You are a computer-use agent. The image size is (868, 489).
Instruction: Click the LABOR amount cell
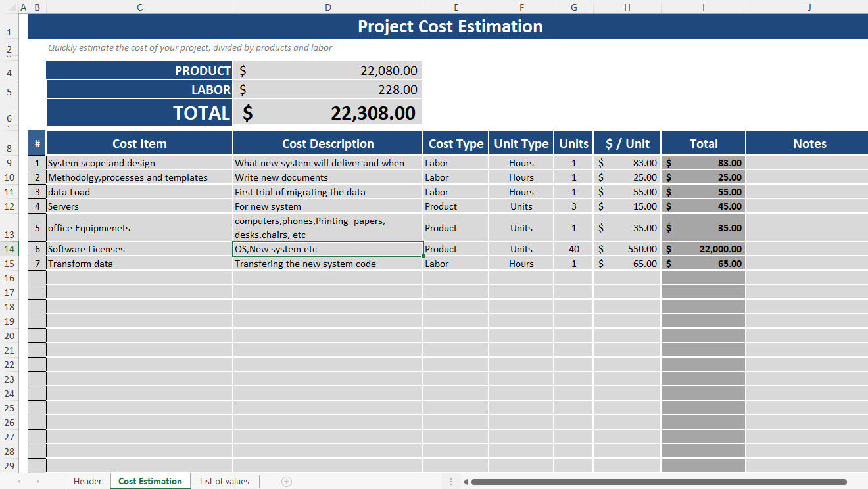(x=327, y=89)
